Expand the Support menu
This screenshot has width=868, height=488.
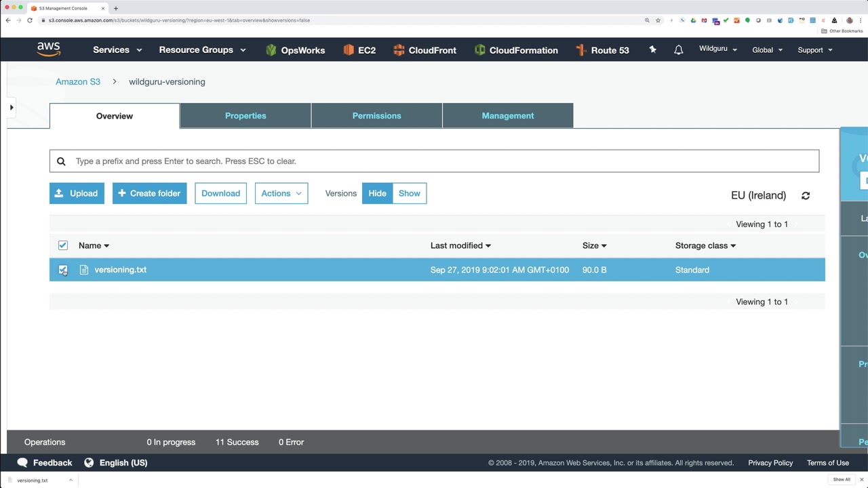click(x=815, y=50)
